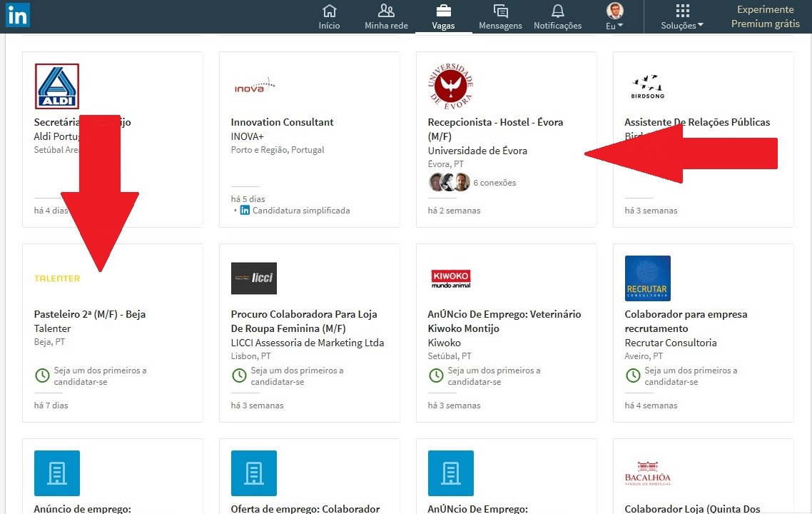Open Minha rede network tab
Viewport: 812px width, 514px height.
click(x=386, y=17)
